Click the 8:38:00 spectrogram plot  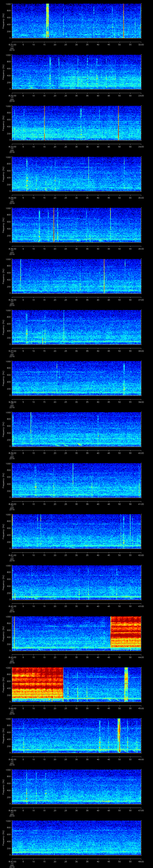(x=77, y=378)
